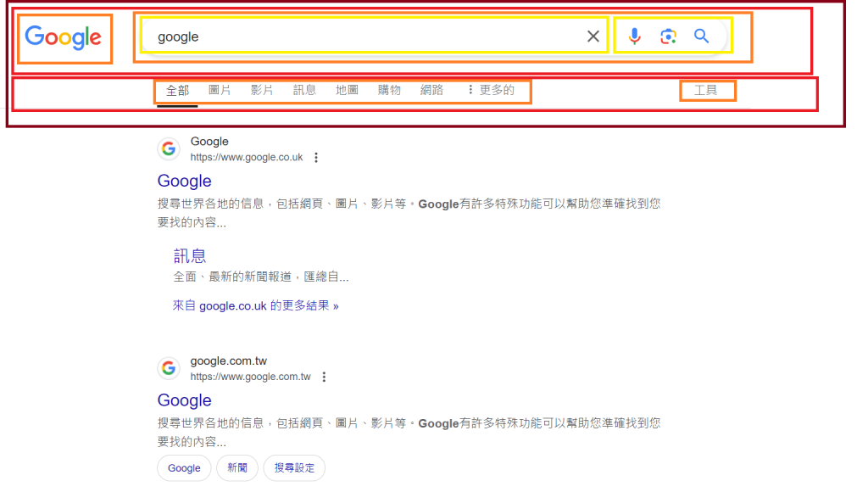This screenshot has height=492, width=868.
Task: Click the https://www.google.co.uk URL text
Action: (247, 157)
